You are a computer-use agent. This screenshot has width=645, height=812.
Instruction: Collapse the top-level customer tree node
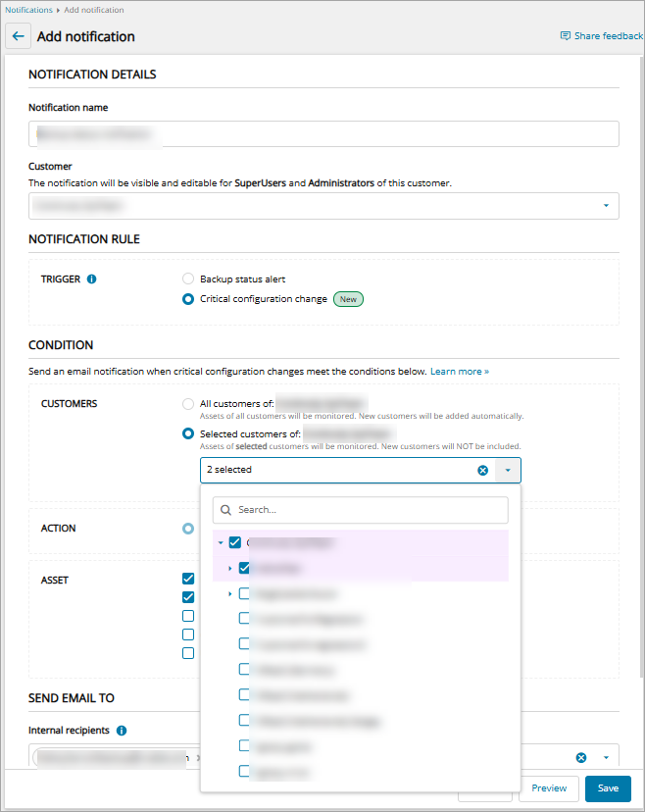pyautogui.click(x=221, y=542)
